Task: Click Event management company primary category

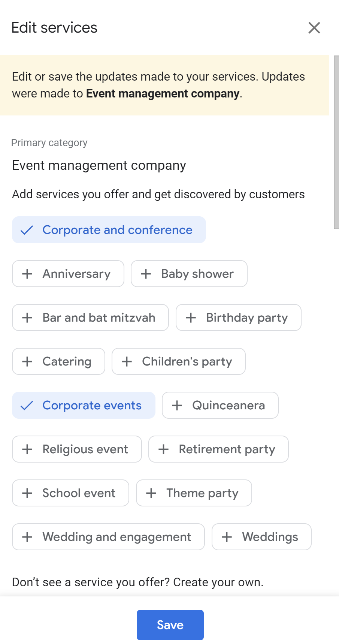Action: point(99,165)
